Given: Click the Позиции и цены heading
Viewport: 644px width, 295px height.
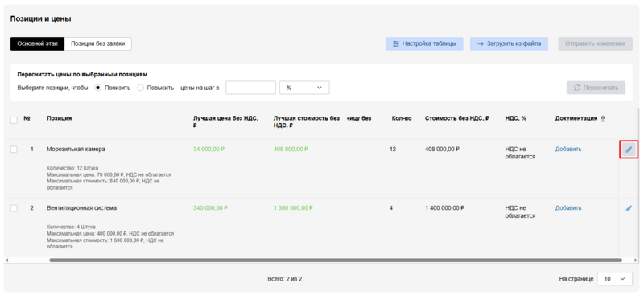Looking at the screenshot, I should coord(41,18).
